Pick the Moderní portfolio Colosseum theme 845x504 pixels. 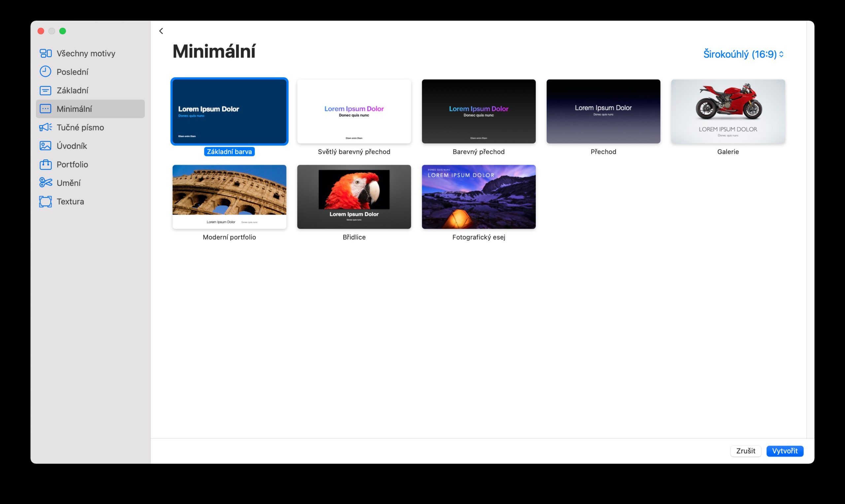click(x=229, y=197)
